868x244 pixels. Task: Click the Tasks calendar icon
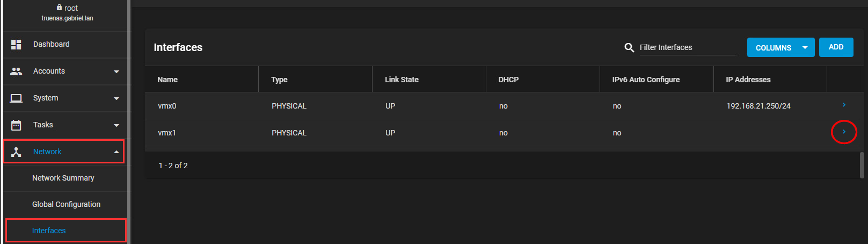[x=16, y=125]
